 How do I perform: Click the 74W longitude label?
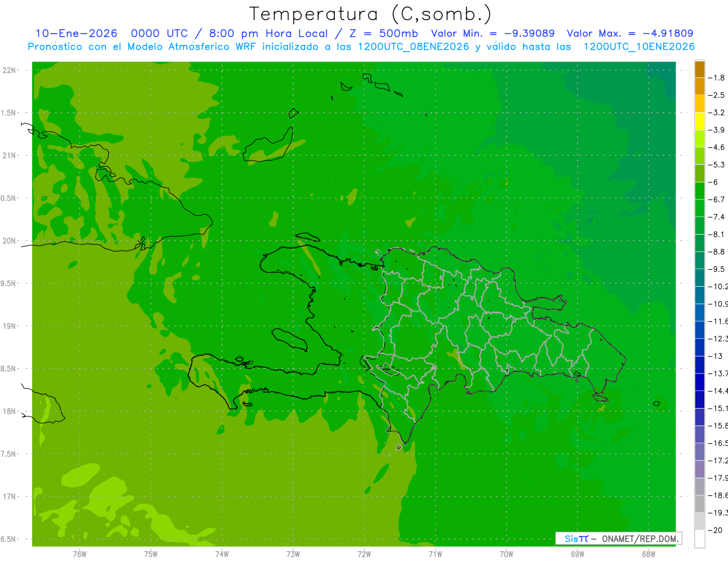(x=221, y=554)
